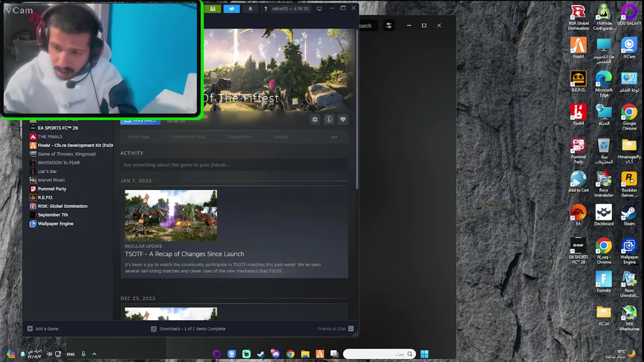This screenshot has height=362, width=644.
Task: Open FC 24 desktop folder
Action: (604, 315)
